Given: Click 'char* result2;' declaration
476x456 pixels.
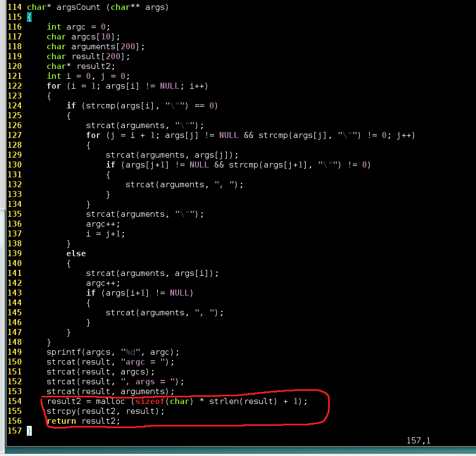Looking at the screenshot, I should pyautogui.click(x=81, y=66).
